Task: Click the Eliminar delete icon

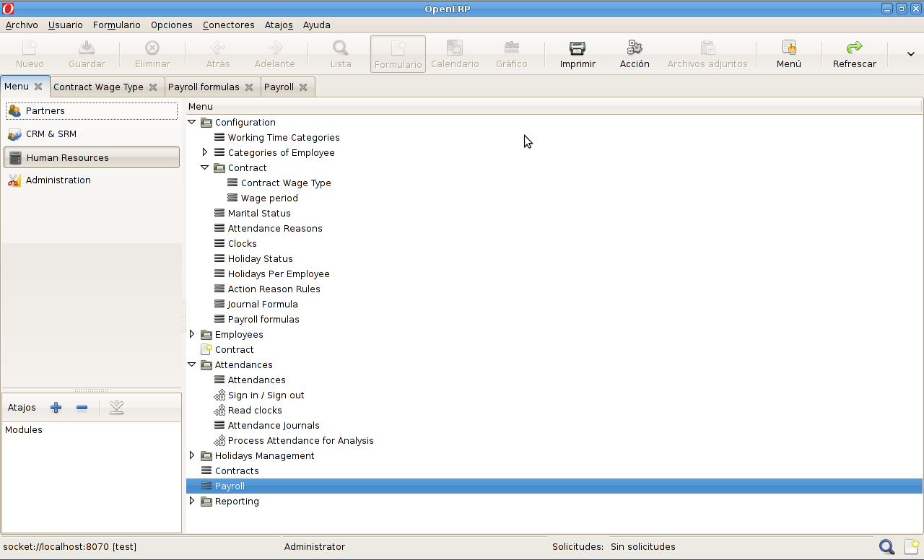Action: pos(152,48)
